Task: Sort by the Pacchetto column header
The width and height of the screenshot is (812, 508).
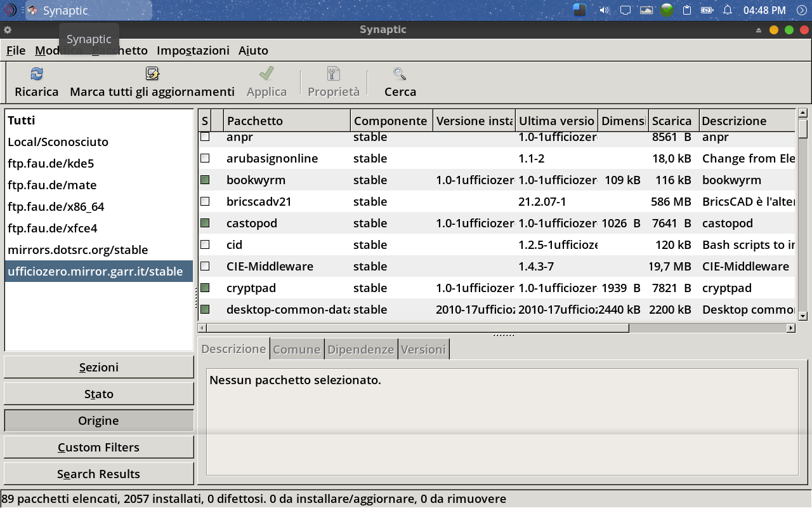Action: [x=287, y=121]
